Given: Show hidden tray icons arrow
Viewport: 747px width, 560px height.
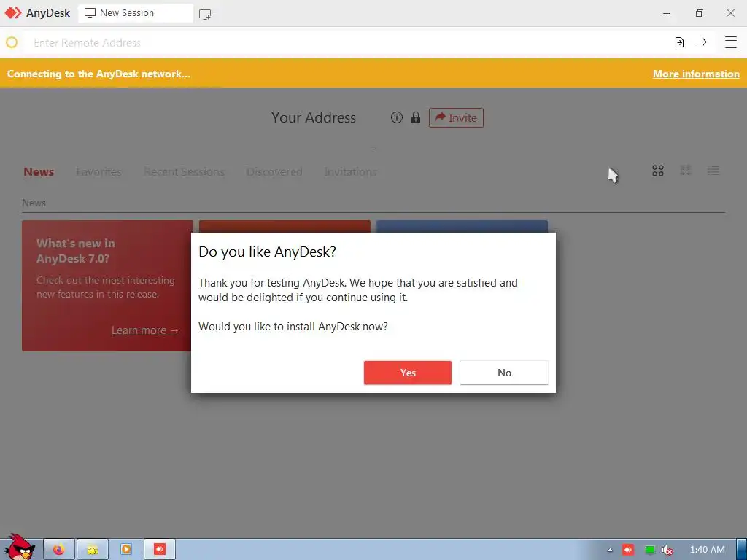Looking at the screenshot, I should pyautogui.click(x=610, y=550).
